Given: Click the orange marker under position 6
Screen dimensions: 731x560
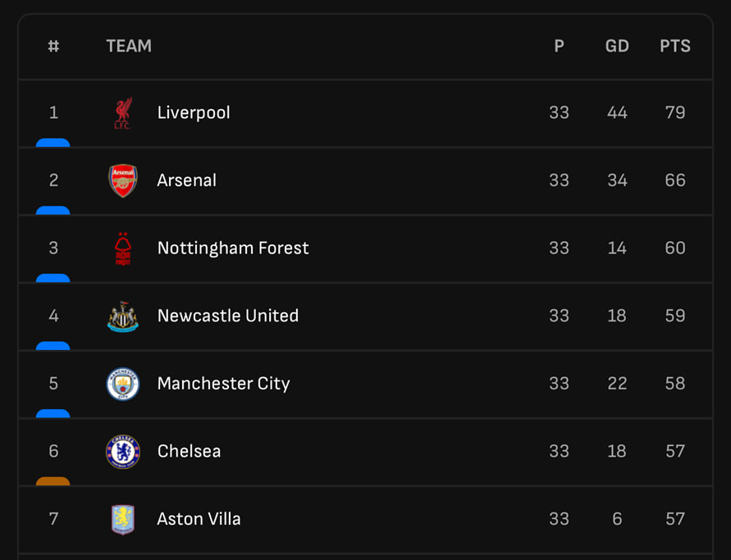Looking at the screenshot, I should [x=53, y=481].
